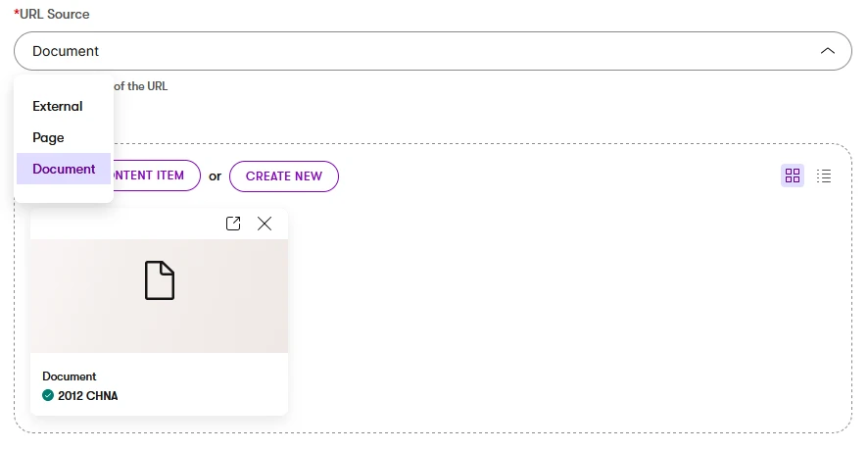
Task: Pick the highlighted Document option in the list
Action: point(64,169)
